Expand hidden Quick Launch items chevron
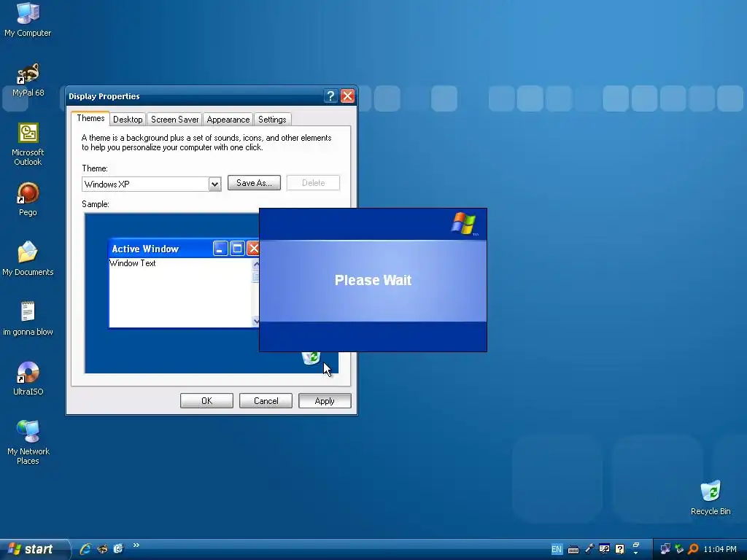This screenshot has height=560, width=747. click(x=136, y=545)
